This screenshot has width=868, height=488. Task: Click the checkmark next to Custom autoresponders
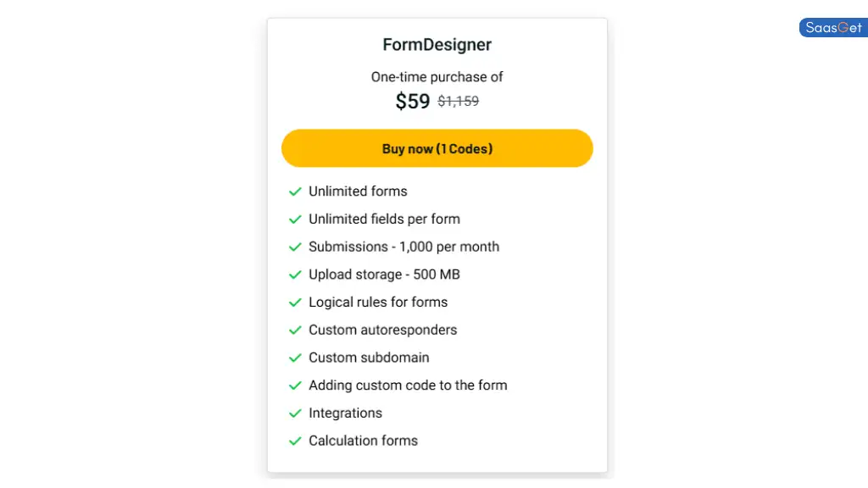295,330
